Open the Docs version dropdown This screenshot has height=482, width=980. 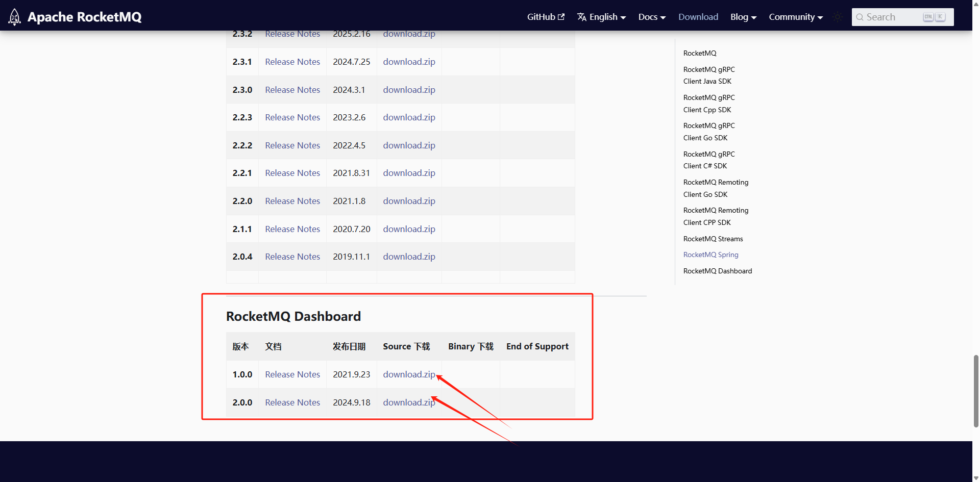click(652, 17)
